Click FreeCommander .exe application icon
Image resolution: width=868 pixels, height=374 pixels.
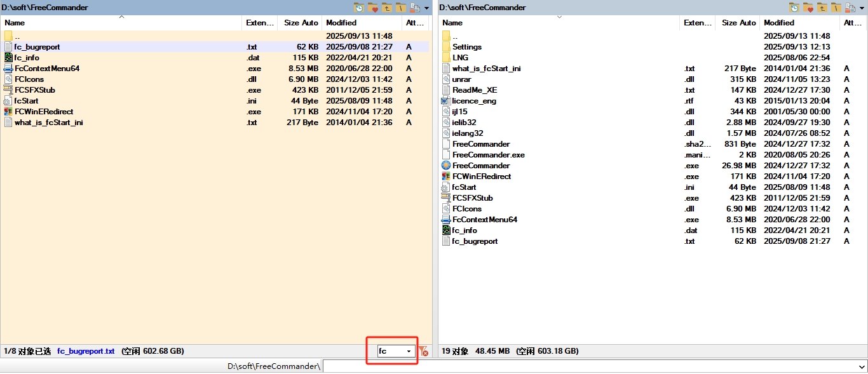click(446, 166)
